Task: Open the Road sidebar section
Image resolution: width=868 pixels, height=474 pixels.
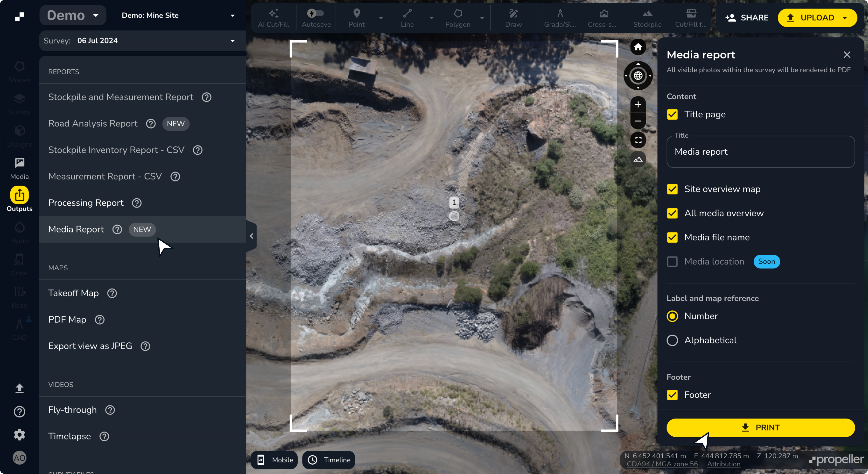Action: [x=20, y=297]
